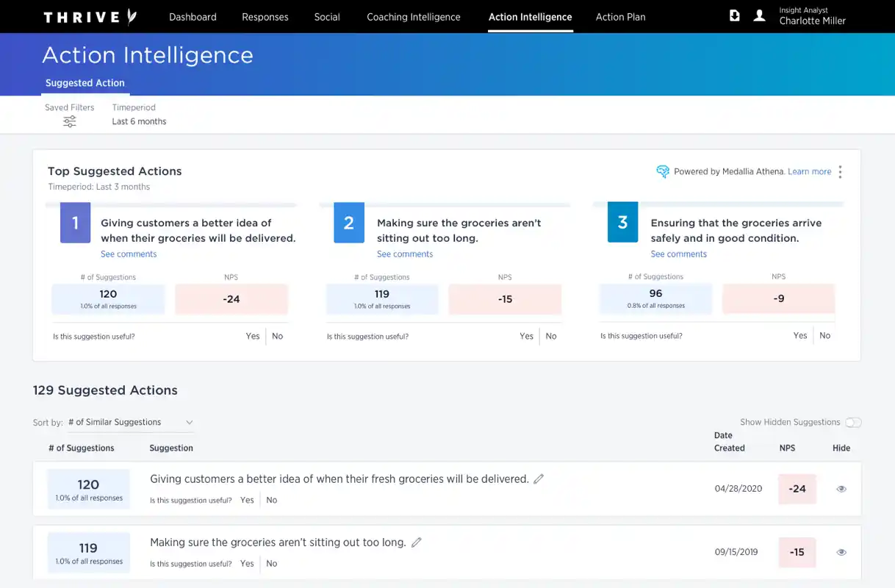Open the three-dot menu in Top Suggested Actions
This screenshot has width=895, height=588.
[x=840, y=172]
